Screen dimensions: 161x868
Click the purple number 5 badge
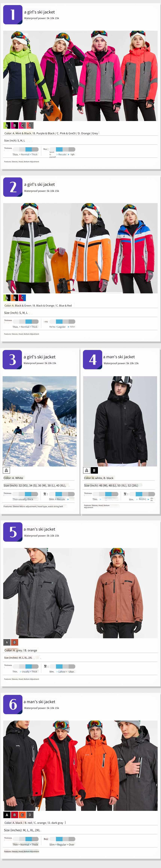(x=13, y=532)
